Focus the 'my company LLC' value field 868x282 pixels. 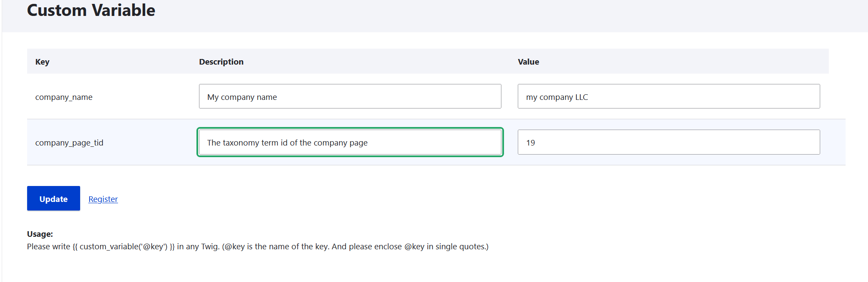tap(669, 96)
